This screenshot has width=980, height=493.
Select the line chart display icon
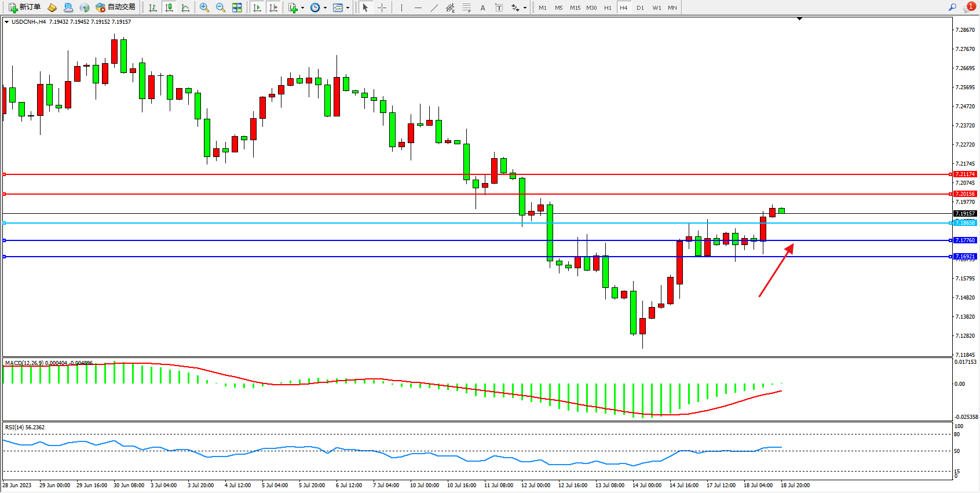[x=185, y=8]
